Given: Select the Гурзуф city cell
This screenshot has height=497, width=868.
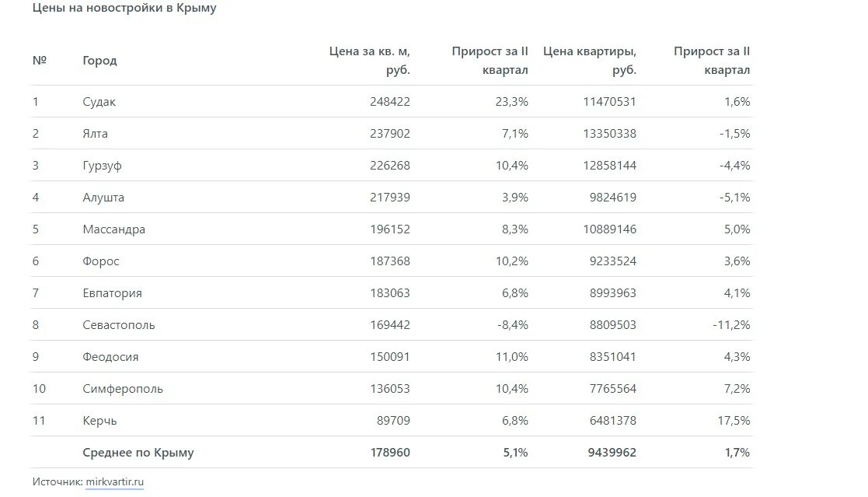Looking at the screenshot, I should pyautogui.click(x=102, y=166).
